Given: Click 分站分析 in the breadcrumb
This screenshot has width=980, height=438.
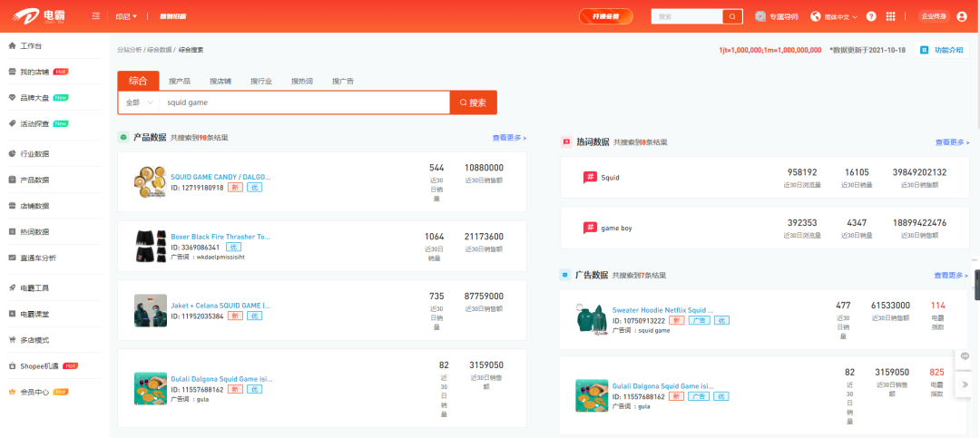Looking at the screenshot, I should (130, 49).
